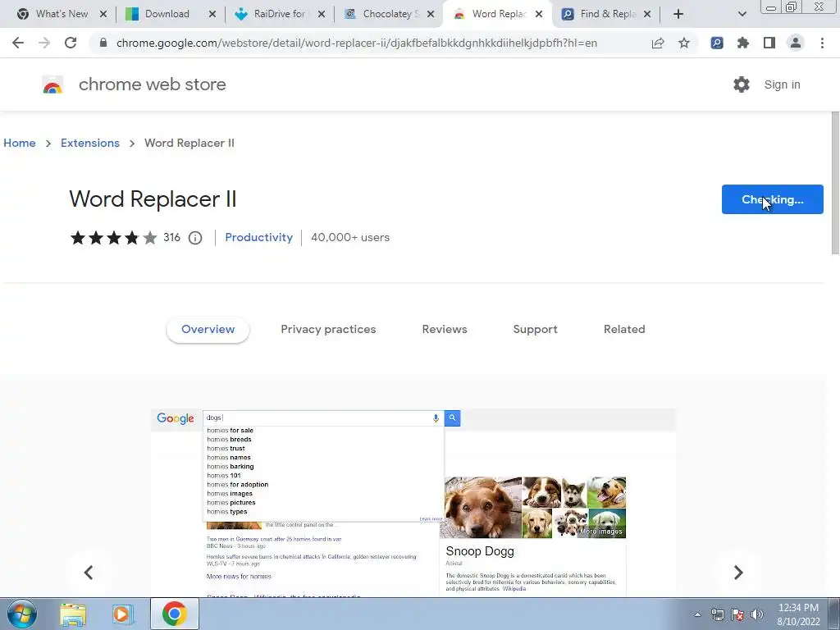840x630 pixels.
Task: Open the Support tab
Action: [x=535, y=330]
